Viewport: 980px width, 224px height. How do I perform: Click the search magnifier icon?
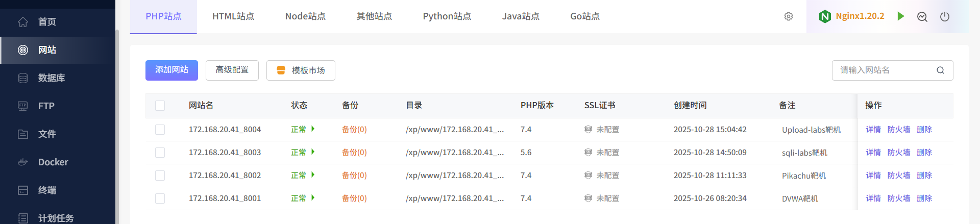[940, 70]
